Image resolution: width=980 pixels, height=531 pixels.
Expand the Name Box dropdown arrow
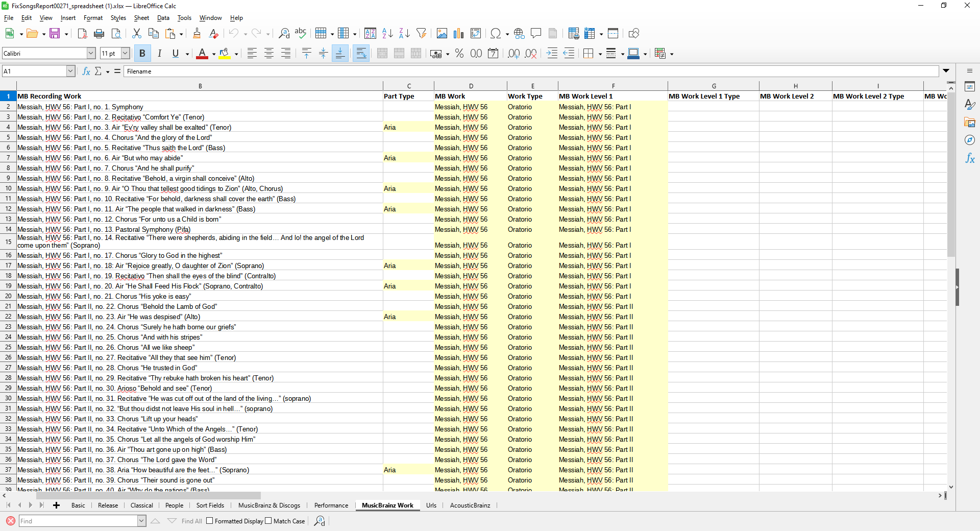[x=70, y=71]
